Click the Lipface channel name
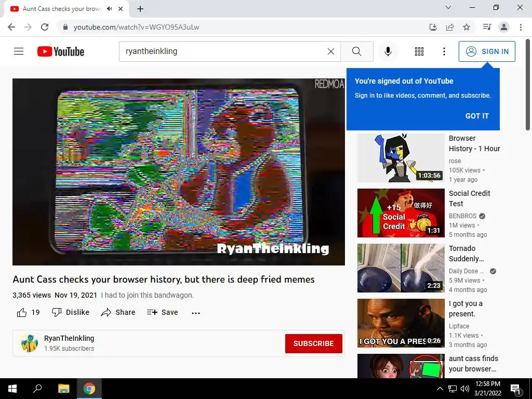This screenshot has height=399, width=532. pyautogui.click(x=459, y=326)
